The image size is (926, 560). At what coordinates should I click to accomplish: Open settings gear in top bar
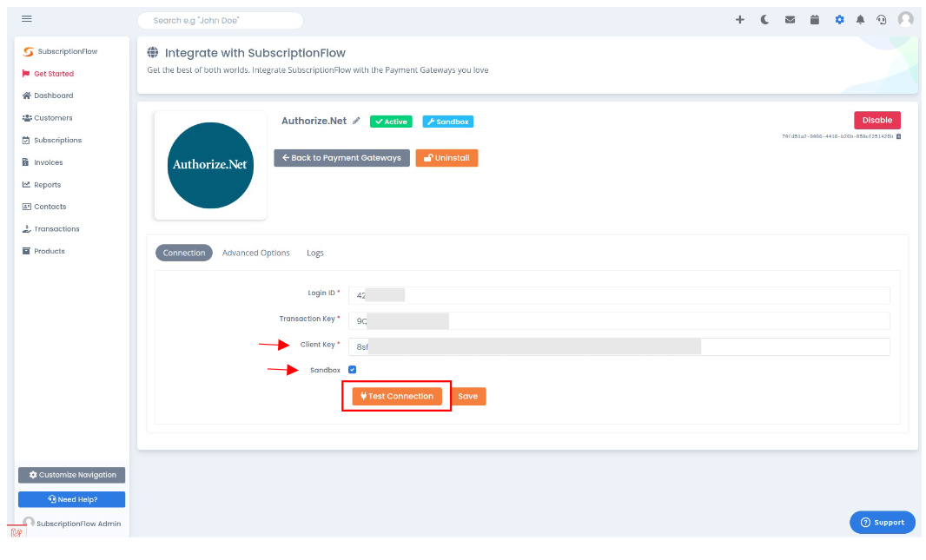(x=839, y=19)
